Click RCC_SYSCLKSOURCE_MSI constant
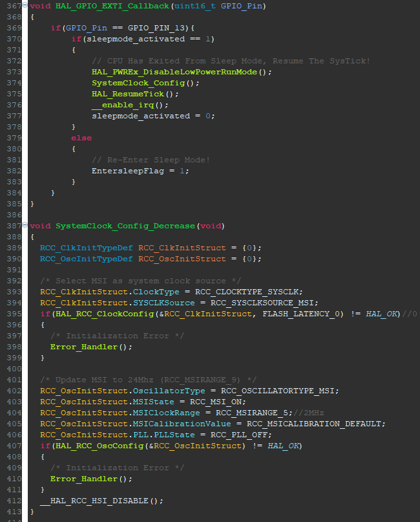Screen dimensions: 420x522 [262, 303]
